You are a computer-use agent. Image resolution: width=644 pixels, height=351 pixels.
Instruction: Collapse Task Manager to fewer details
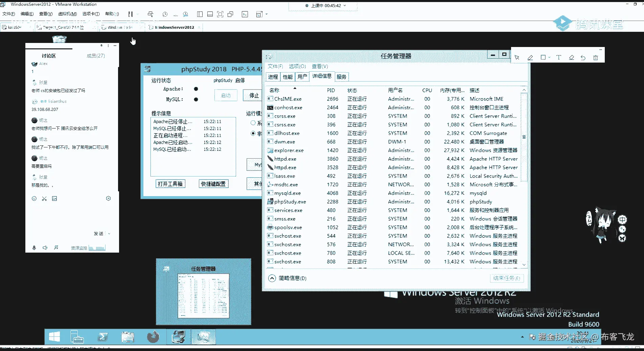(287, 278)
